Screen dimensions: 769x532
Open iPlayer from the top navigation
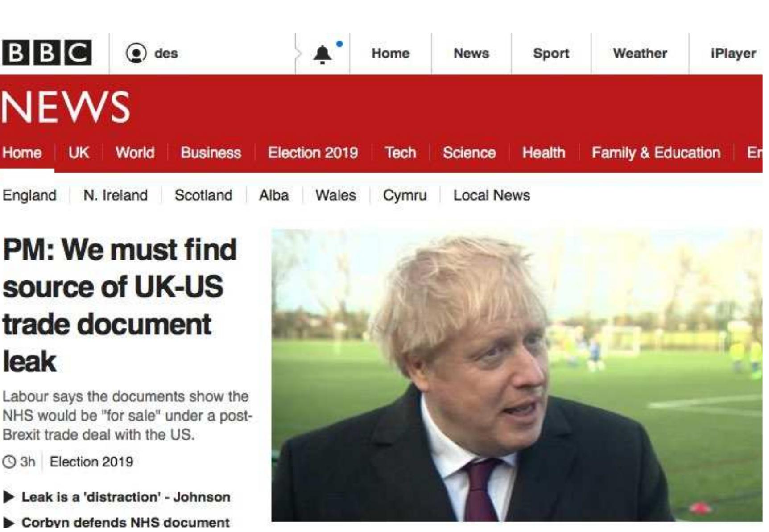click(733, 53)
